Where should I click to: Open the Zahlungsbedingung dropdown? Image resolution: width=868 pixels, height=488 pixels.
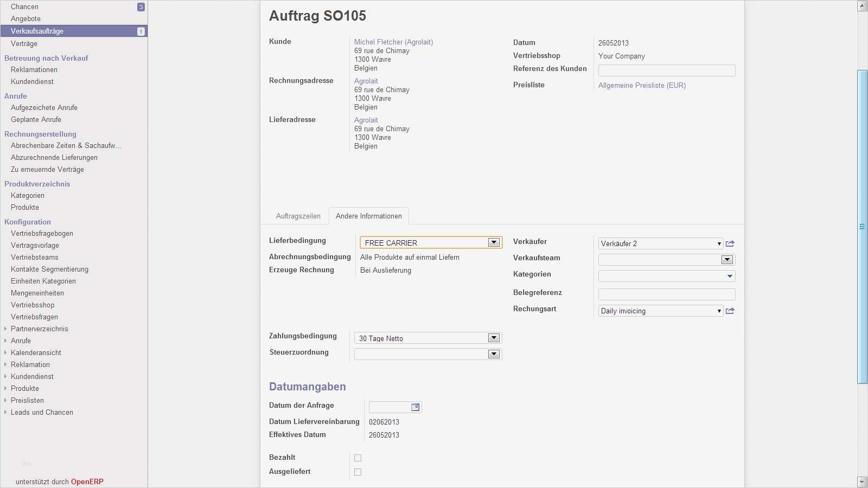(x=494, y=338)
